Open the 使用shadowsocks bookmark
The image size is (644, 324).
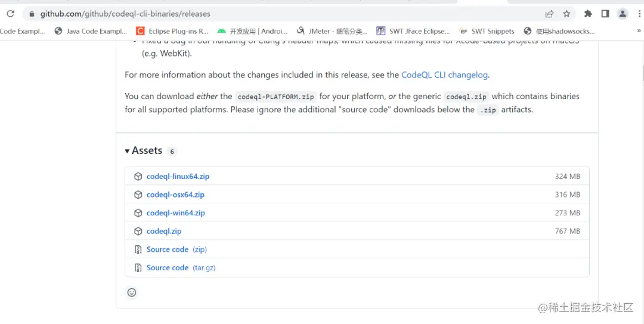point(559,31)
